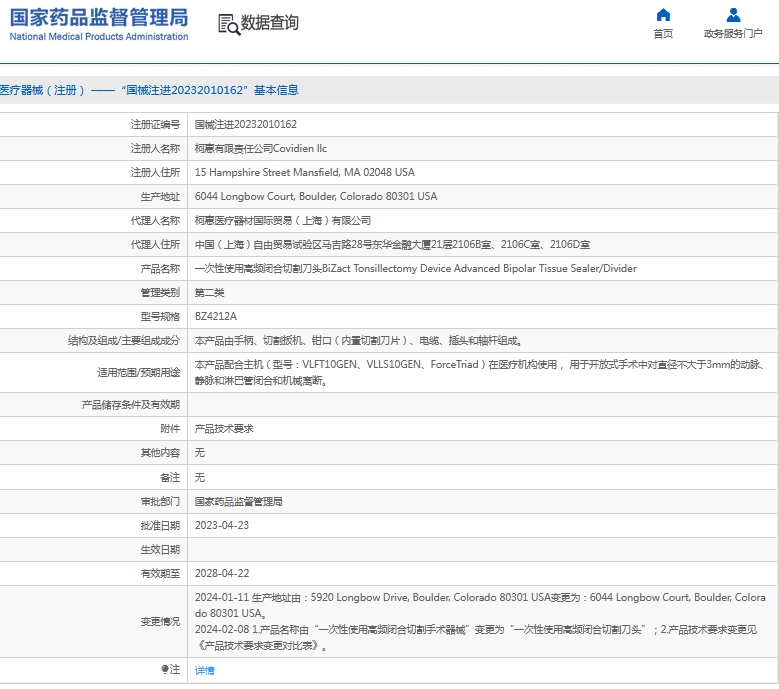Image resolution: width=779 pixels, height=689 pixels.
Task: Click product name BiZact Tonsillectomy Device text
Action: tap(415, 269)
